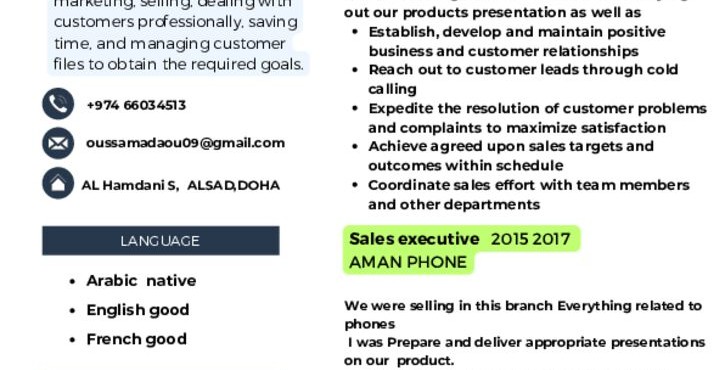Select the English good list item
725x370 pixels.
138,310
